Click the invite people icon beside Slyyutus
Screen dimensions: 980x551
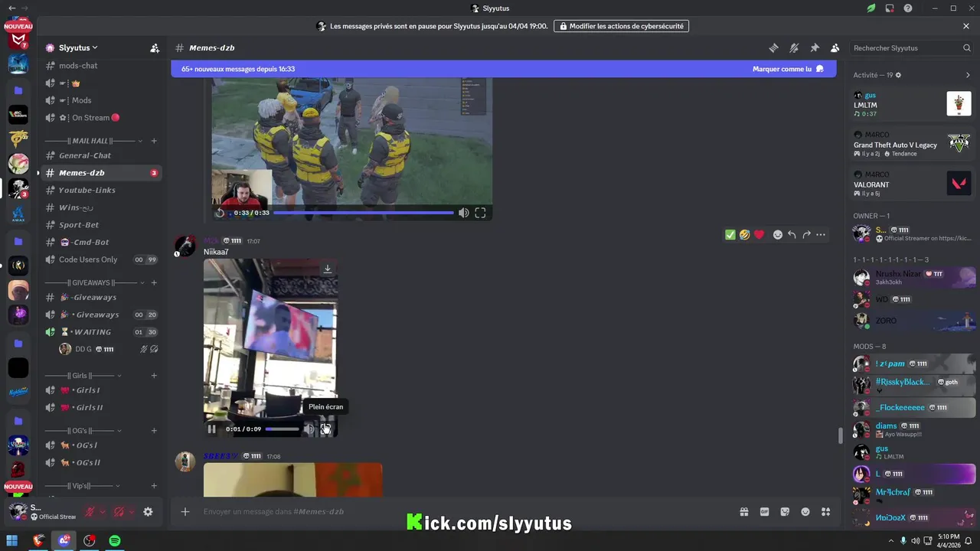[x=155, y=47]
